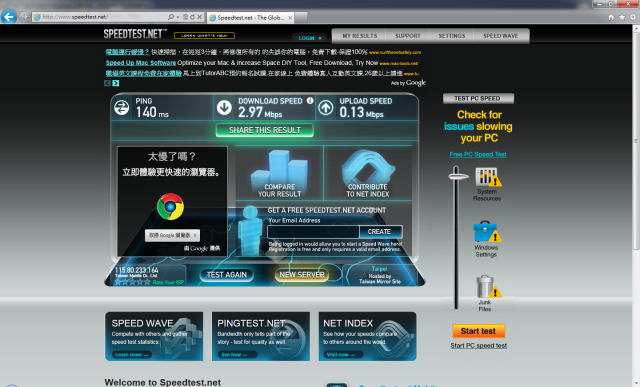This screenshot has width=640, height=387.
Task: Expand the LOGIN dropdown
Action: click(309, 38)
